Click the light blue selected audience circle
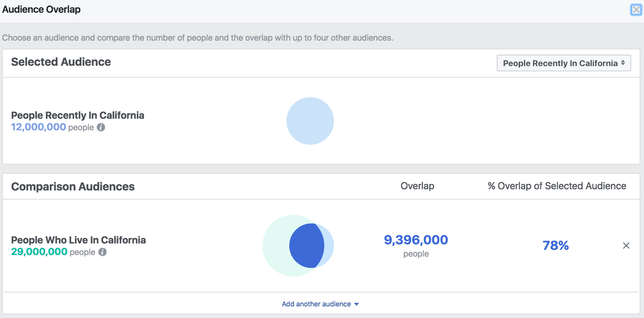Viewport: 644px width, 318px height. pyautogui.click(x=310, y=121)
